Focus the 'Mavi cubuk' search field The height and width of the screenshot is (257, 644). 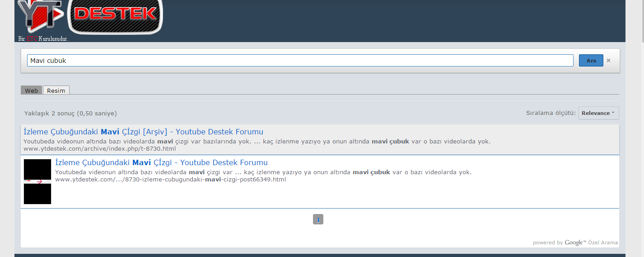[300, 61]
